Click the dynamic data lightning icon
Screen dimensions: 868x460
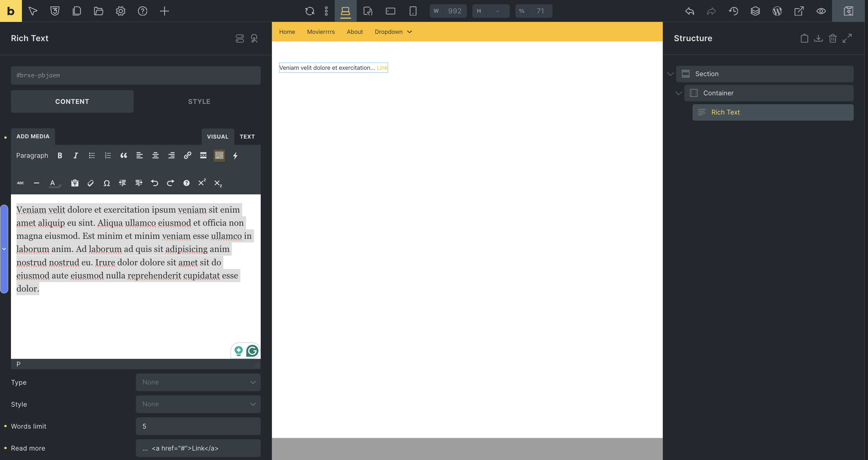(x=235, y=155)
